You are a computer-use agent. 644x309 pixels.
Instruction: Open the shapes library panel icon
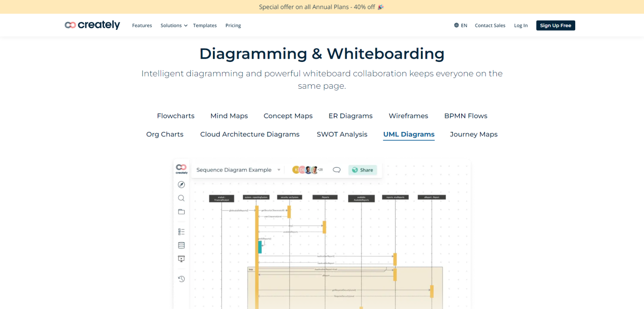click(181, 231)
